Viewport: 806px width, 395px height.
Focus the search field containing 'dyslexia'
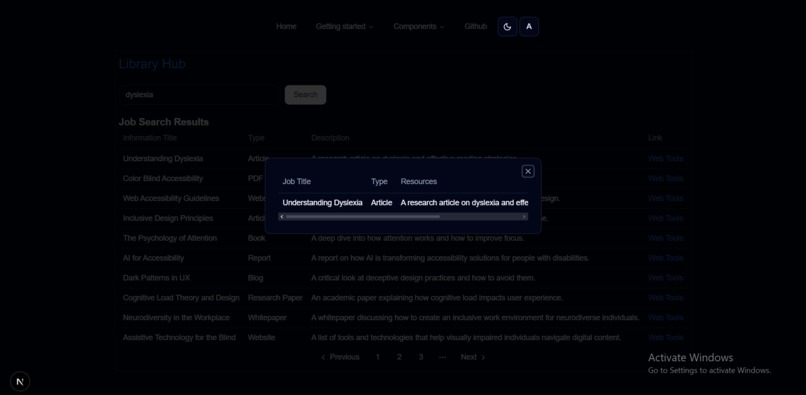(199, 95)
